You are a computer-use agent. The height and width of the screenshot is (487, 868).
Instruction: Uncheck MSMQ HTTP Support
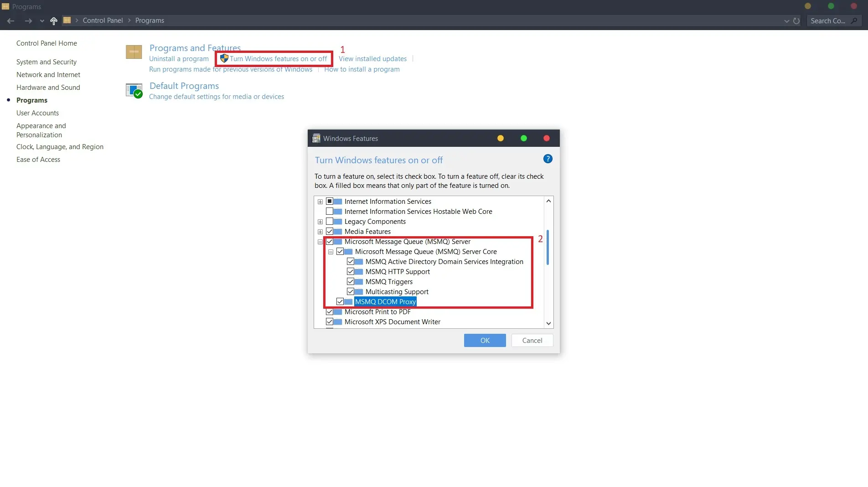(351, 271)
